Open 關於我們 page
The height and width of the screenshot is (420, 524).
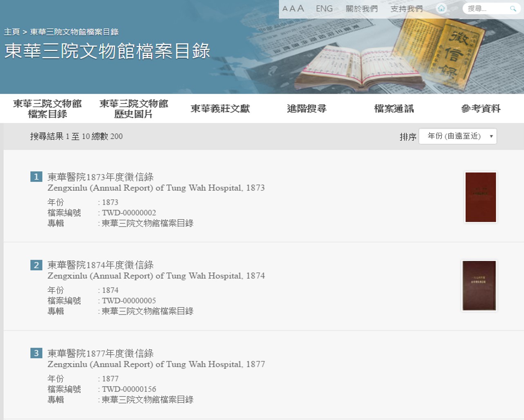click(362, 9)
